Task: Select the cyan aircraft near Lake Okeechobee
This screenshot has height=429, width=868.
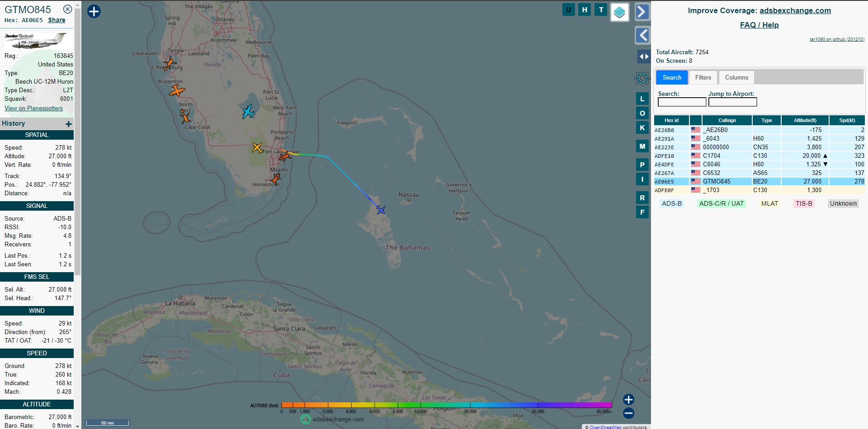Action: pos(248,111)
